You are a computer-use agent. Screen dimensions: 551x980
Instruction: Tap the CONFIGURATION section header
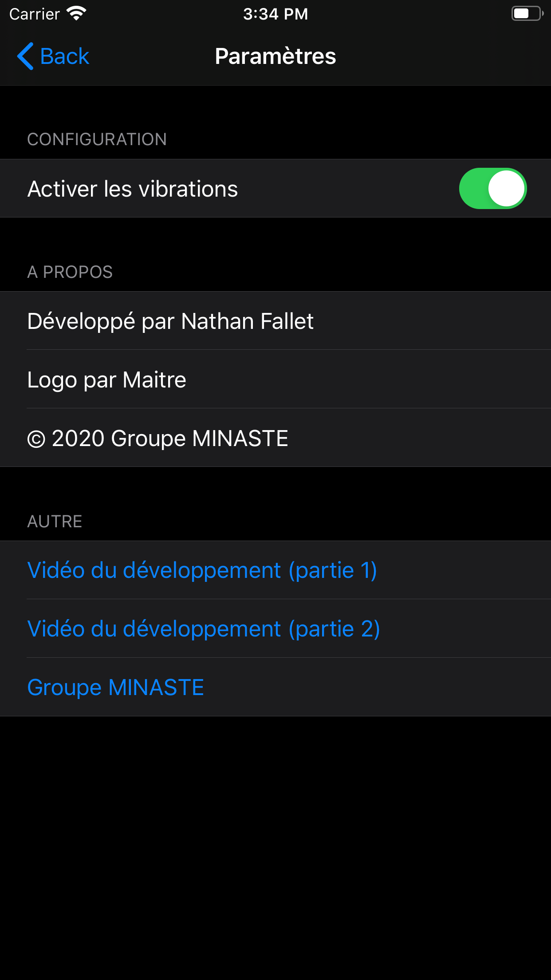click(97, 139)
